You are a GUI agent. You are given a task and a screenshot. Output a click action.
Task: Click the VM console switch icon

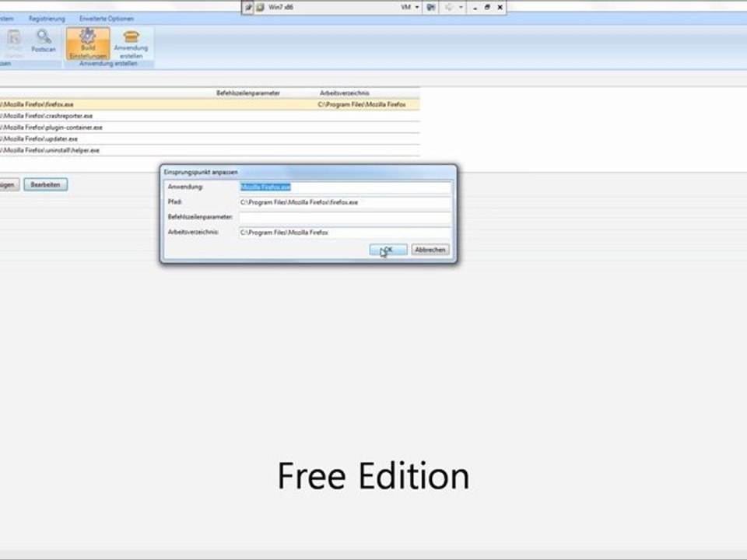430,7
